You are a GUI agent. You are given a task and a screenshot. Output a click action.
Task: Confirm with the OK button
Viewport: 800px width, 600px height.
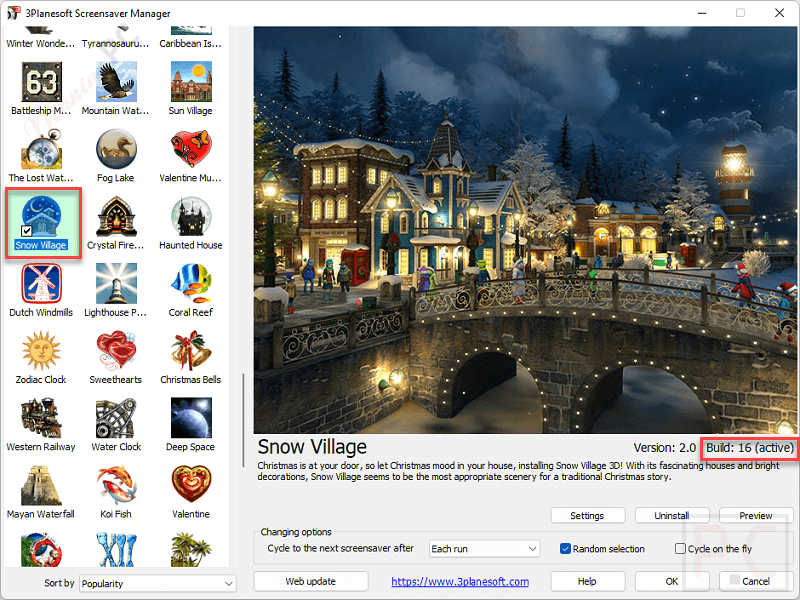[x=672, y=581]
